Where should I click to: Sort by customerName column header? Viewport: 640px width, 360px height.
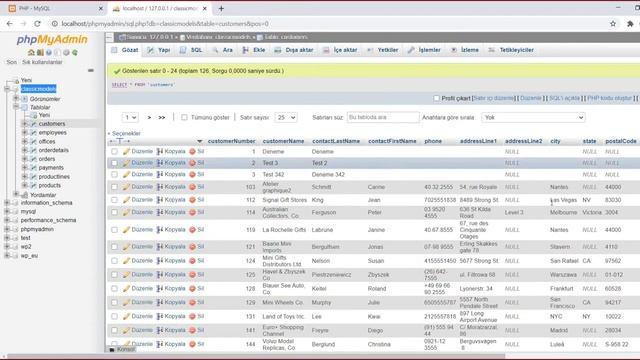283,141
